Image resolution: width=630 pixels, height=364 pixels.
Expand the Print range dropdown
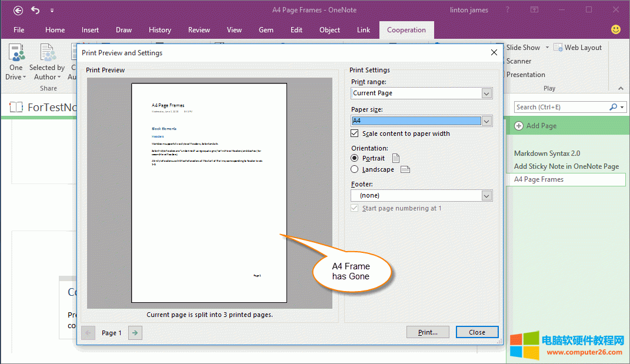point(486,93)
